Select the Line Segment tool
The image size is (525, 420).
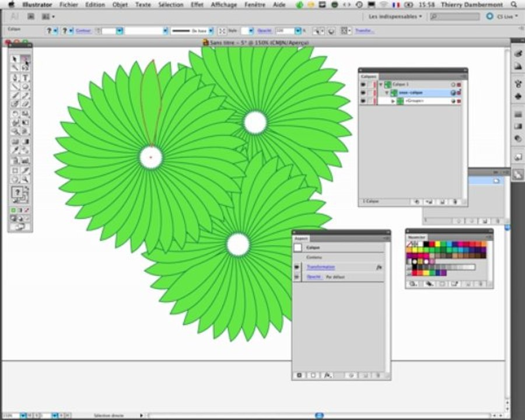click(x=15, y=86)
